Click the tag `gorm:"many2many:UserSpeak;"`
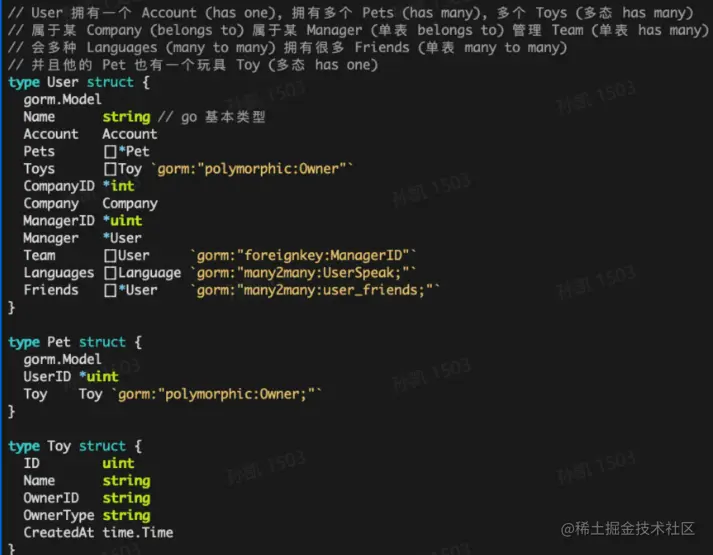 [303, 273]
